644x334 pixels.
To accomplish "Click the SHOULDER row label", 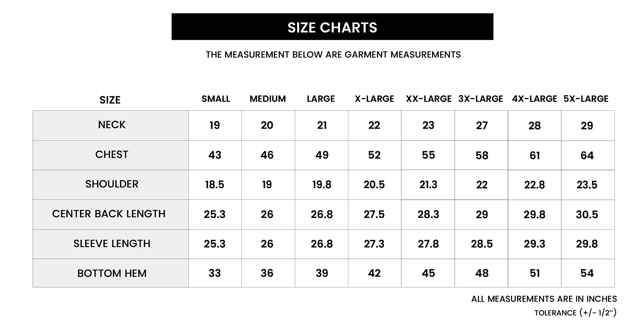I will (112, 184).
